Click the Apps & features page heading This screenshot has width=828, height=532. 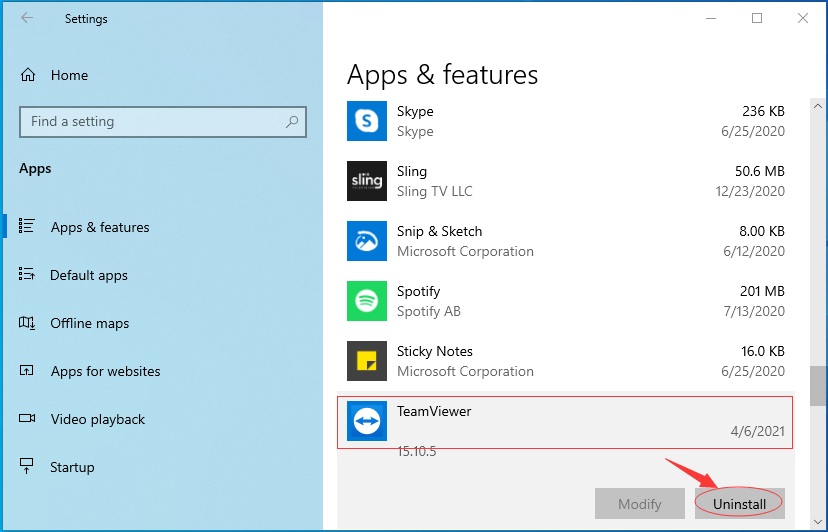pyautogui.click(x=443, y=74)
